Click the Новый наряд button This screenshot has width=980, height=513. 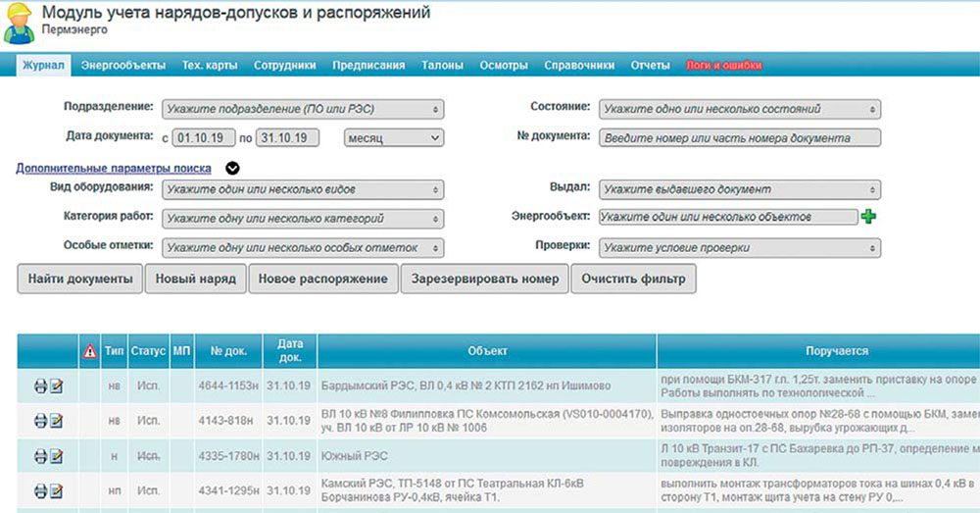click(196, 279)
